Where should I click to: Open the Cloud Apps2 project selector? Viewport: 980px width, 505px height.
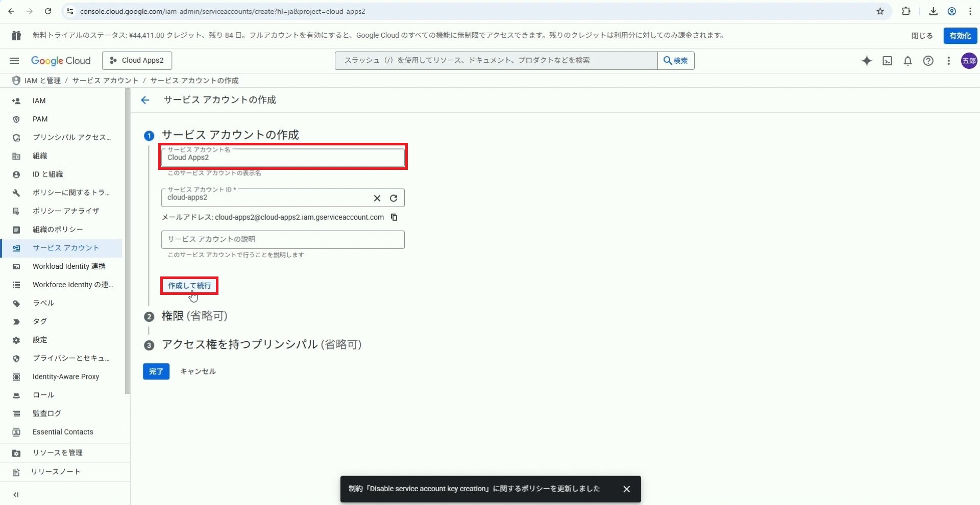(137, 60)
